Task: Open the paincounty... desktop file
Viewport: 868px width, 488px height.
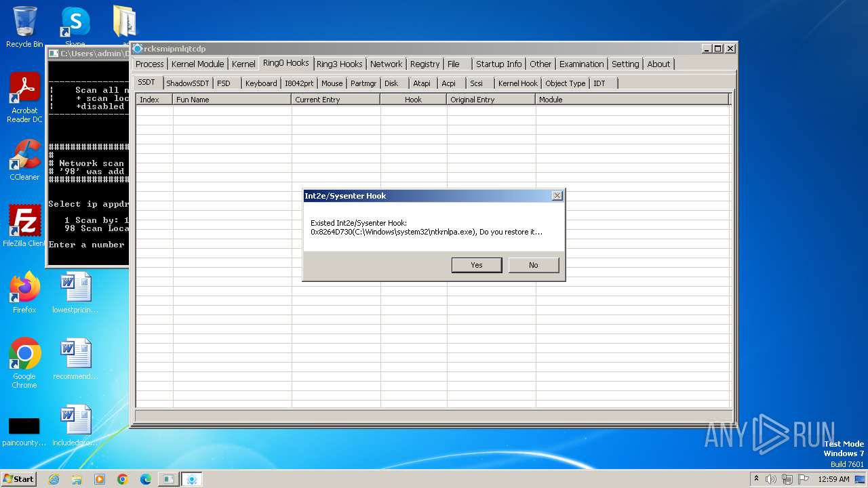Action: [x=24, y=430]
